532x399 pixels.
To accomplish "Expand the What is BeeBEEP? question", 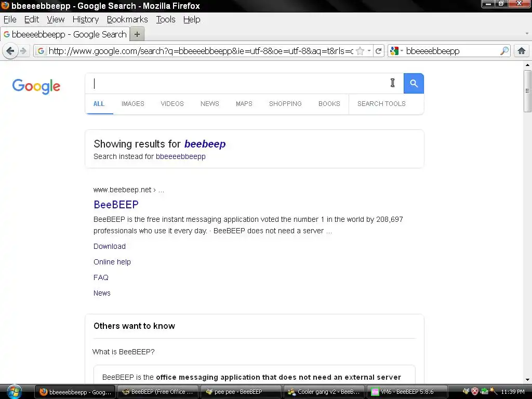I will click(124, 352).
